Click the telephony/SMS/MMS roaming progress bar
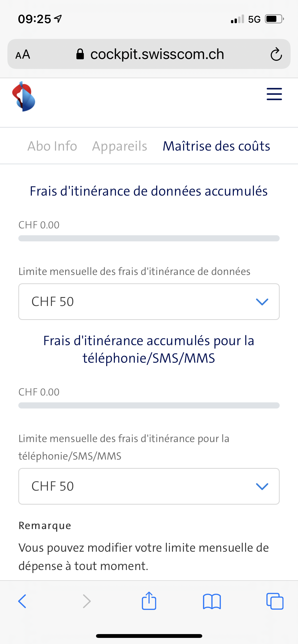Screen dimensions: 298x644 point(149,405)
